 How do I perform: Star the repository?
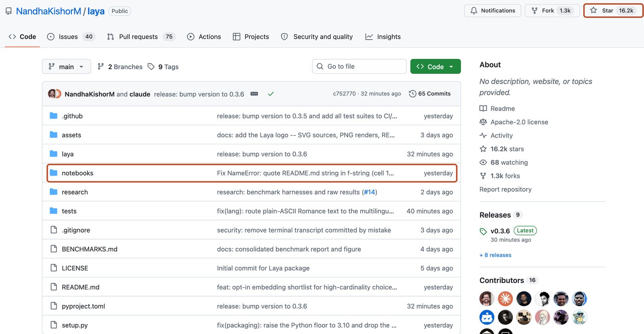613,11
